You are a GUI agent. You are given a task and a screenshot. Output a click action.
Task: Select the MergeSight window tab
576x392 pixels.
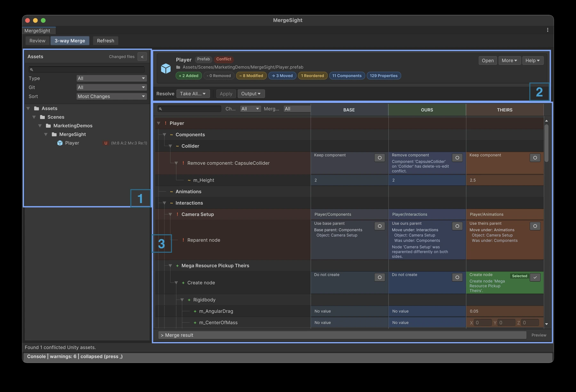(x=39, y=31)
